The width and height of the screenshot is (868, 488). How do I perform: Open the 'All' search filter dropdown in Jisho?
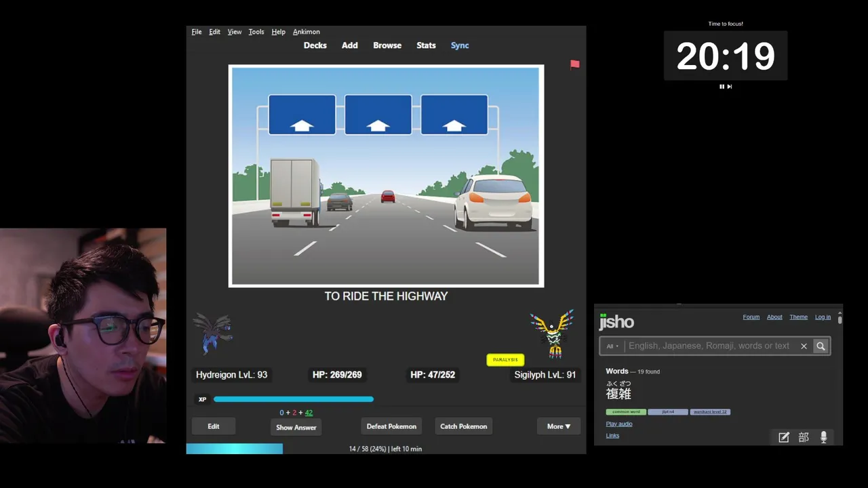coord(613,346)
